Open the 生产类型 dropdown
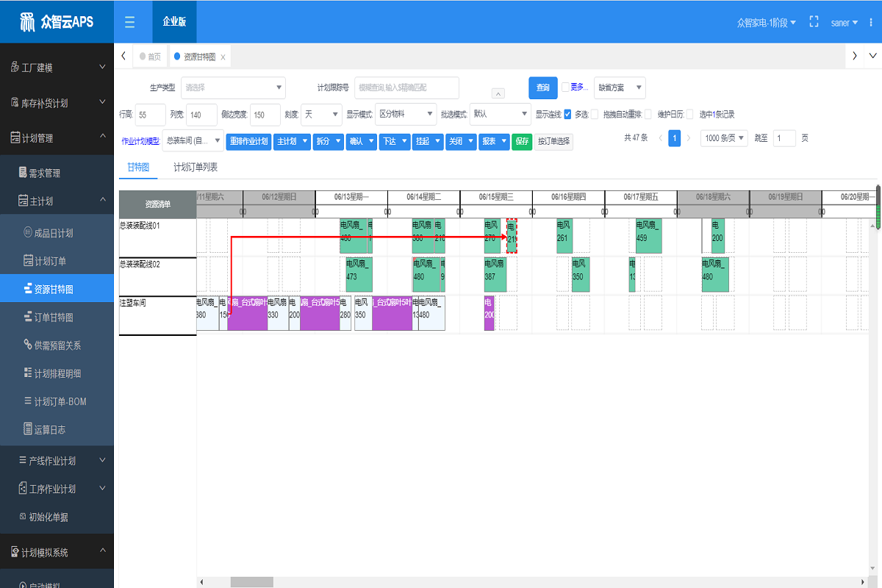 [232, 87]
